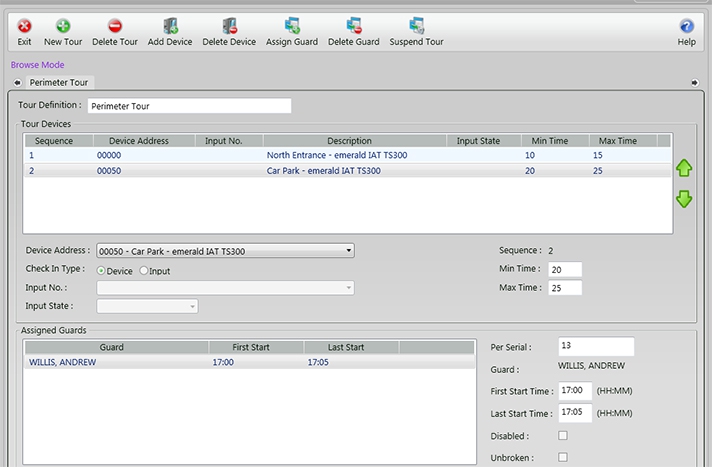Click the Delete Guard toolbar icon
Image resolution: width=712 pixels, height=468 pixels.
(354, 26)
